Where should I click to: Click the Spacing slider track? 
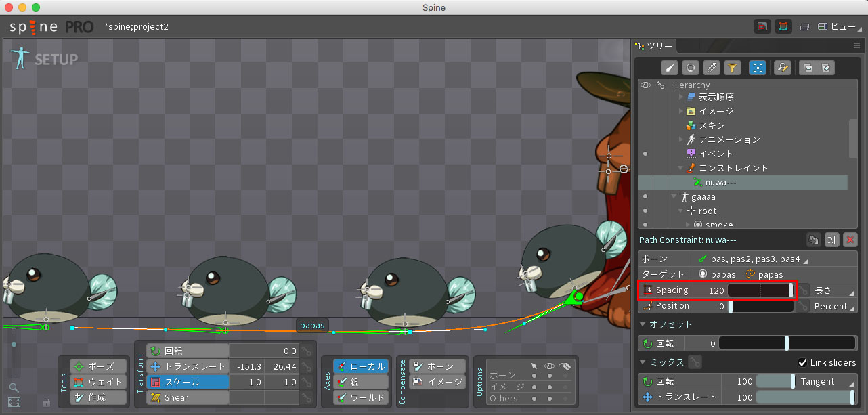tap(761, 290)
